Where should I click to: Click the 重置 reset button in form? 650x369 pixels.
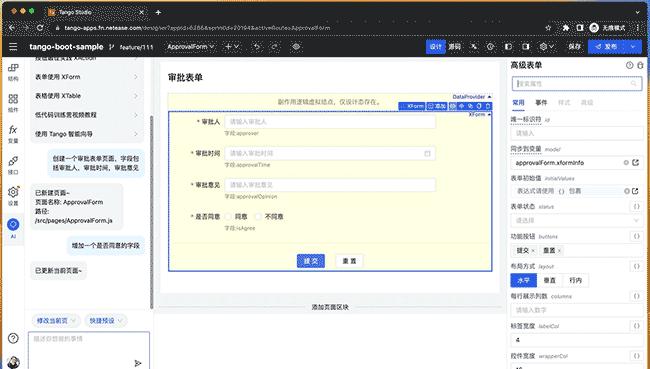point(349,261)
